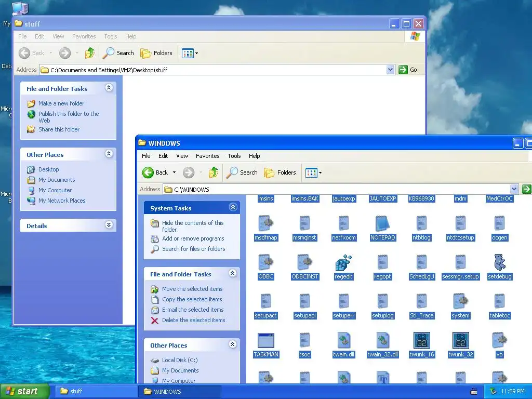532x399 pixels.
Task: Collapse File and Folder Tasks in stuff window
Action: 109,87
